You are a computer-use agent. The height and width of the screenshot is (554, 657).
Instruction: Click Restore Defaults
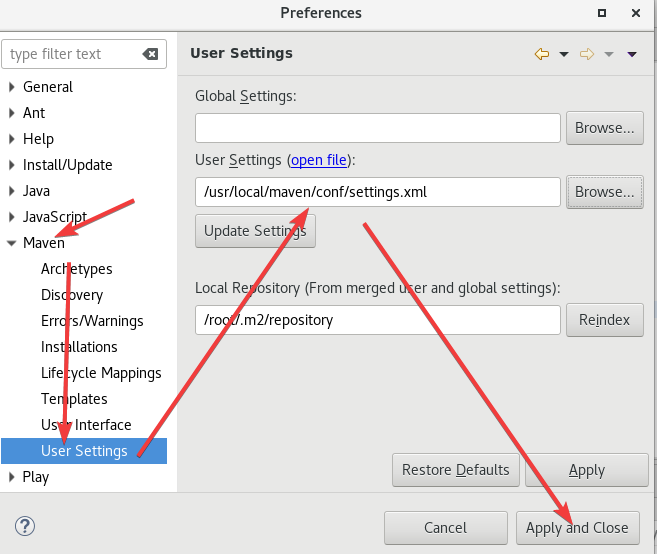tap(456, 470)
